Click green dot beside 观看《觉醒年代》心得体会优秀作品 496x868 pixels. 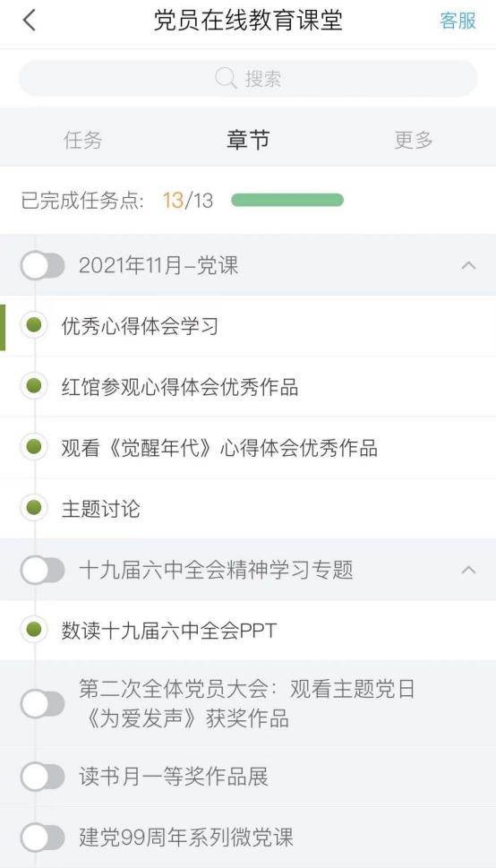tap(34, 447)
